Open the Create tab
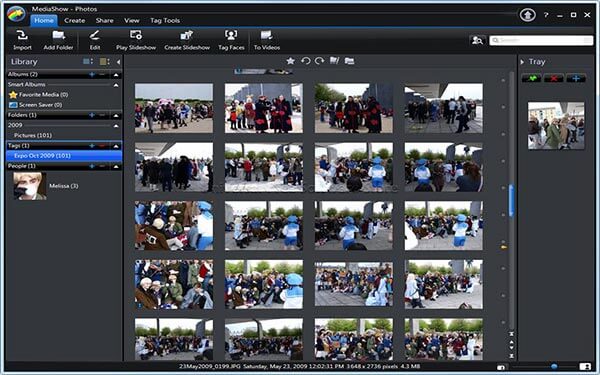Screen dimensions: 600x375 (75, 21)
